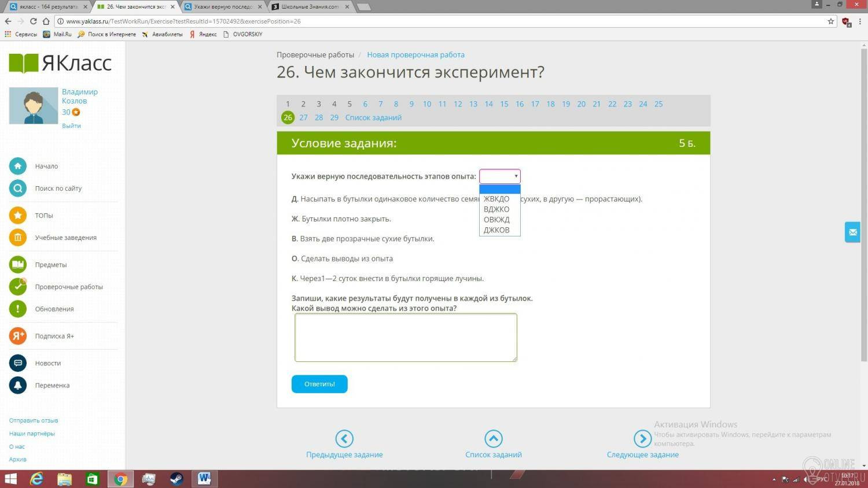Open Поиск по сайту search icon
This screenshot has height=488, width=868.
[x=17, y=188]
